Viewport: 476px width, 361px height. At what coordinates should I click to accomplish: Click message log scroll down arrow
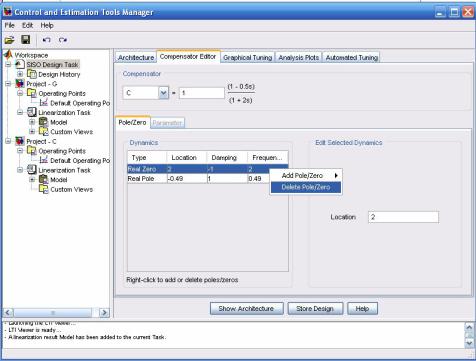(469, 343)
